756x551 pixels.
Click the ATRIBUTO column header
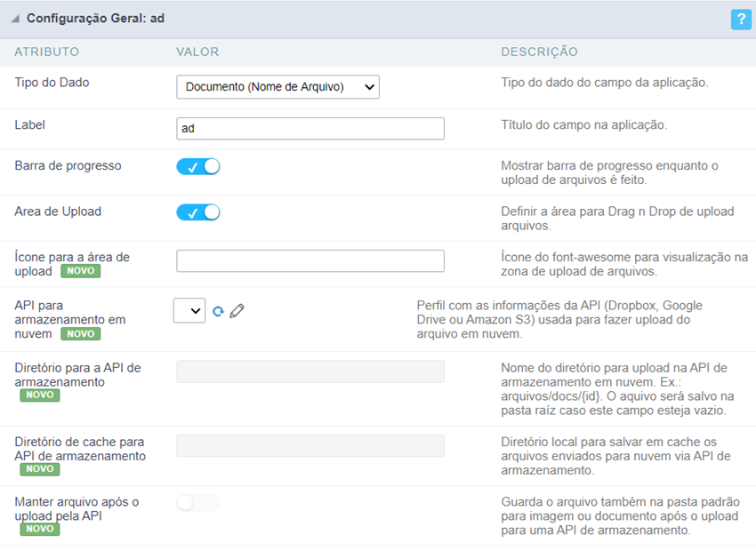46,52
